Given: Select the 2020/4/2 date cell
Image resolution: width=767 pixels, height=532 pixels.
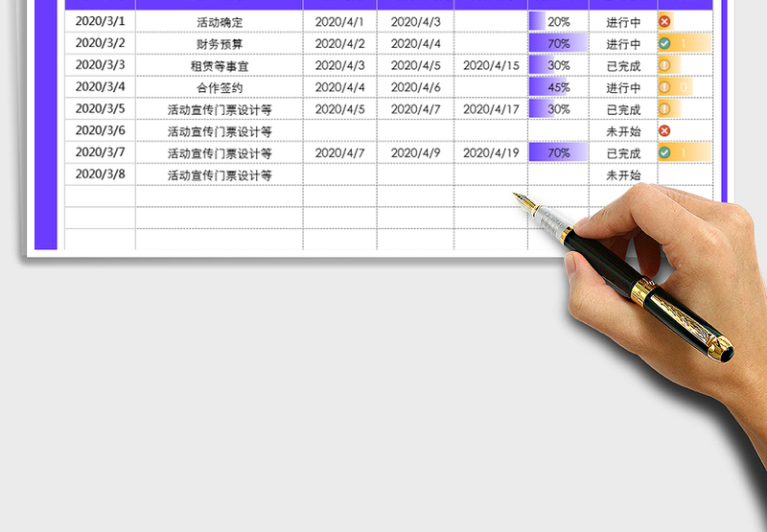Looking at the screenshot, I should point(340,43).
